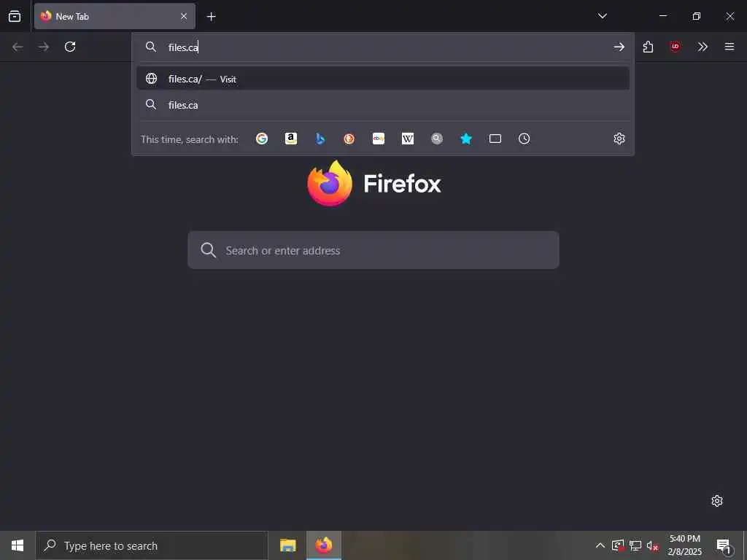The height and width of the screenshot is (560, 747).
Task: Open File Explorer from the taskbar
Action: tap(287, 545)
